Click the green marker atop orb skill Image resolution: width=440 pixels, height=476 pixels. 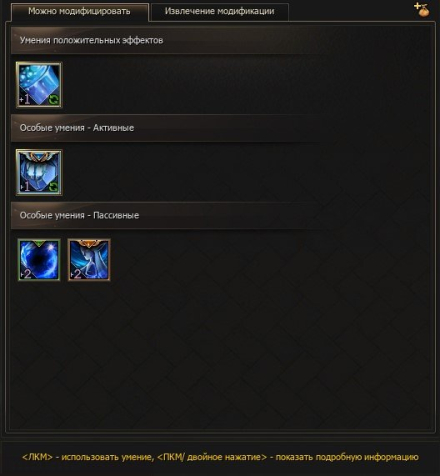click(39, 244)
